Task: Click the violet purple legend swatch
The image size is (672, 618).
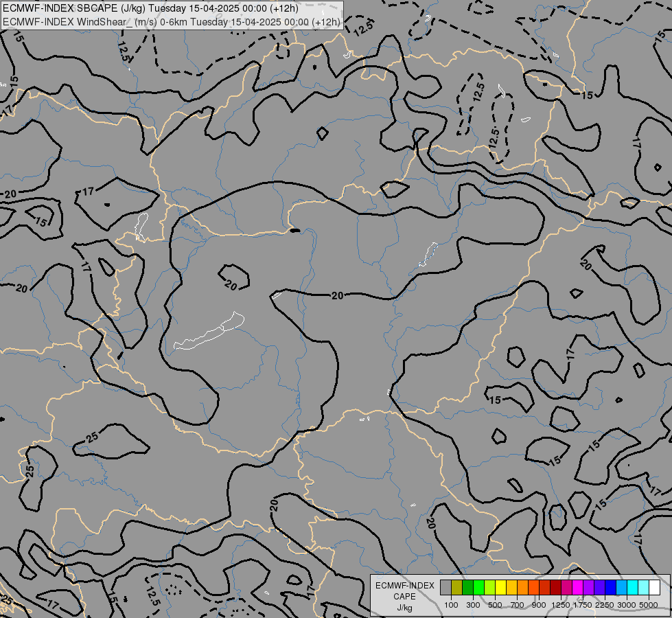Action: tap(588, 587)
